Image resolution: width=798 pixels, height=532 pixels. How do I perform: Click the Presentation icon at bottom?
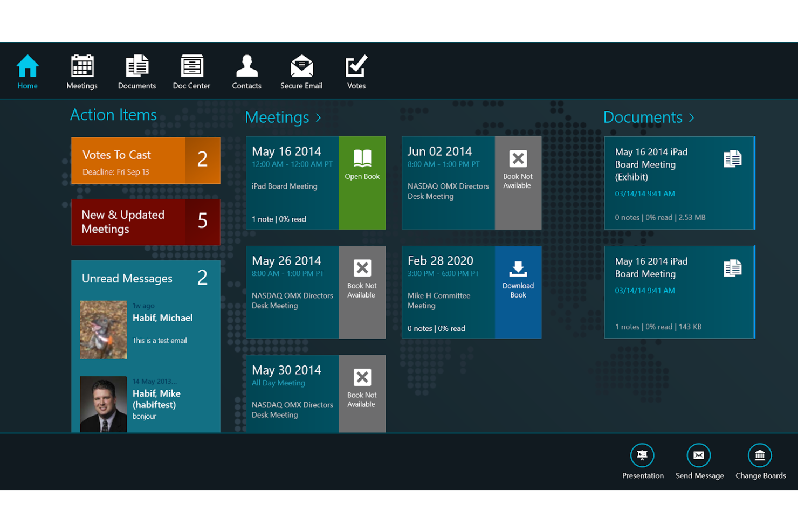(x=642, y=455)
